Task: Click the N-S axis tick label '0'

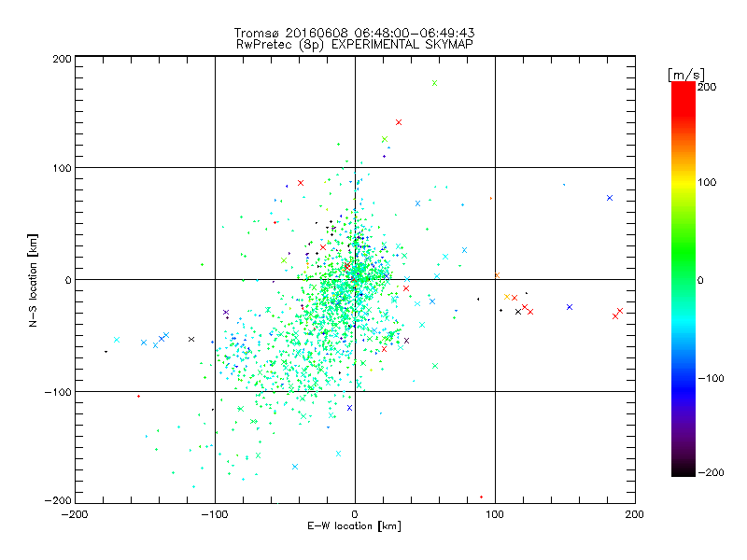Action: pyautogui.click(x=68, y=280)
